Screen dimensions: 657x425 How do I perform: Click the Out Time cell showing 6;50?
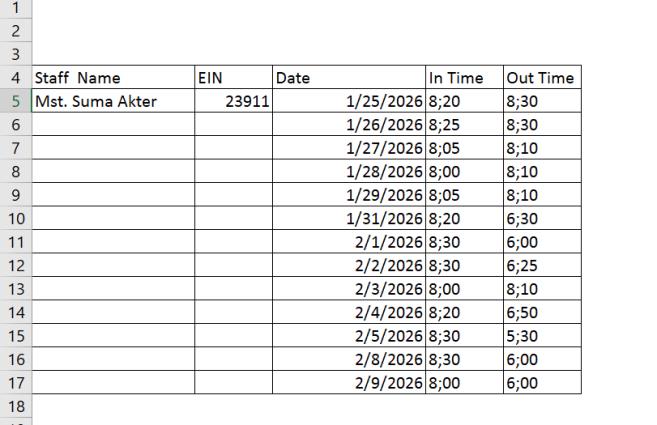click(541, 312)
